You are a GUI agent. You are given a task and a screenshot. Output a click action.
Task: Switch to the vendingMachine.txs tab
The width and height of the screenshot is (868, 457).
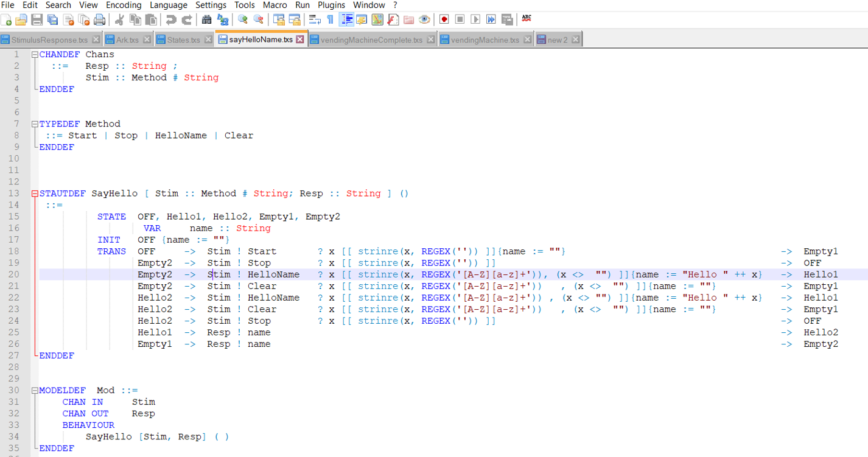point(485,40)
